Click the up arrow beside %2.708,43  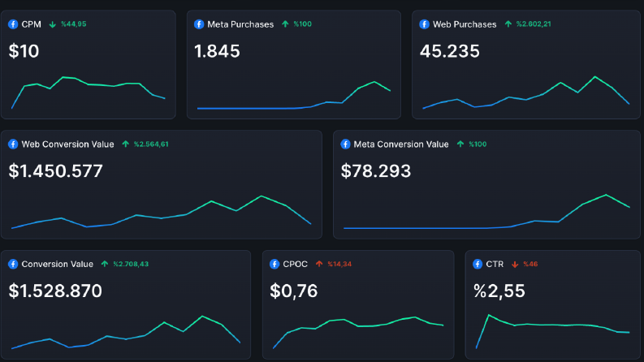click(x=105, y=264)
